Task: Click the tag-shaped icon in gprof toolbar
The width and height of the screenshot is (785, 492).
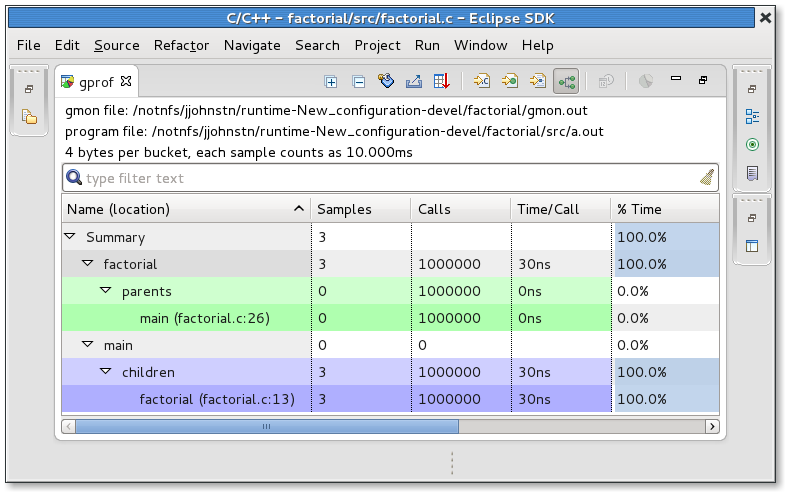Action: 386,81
